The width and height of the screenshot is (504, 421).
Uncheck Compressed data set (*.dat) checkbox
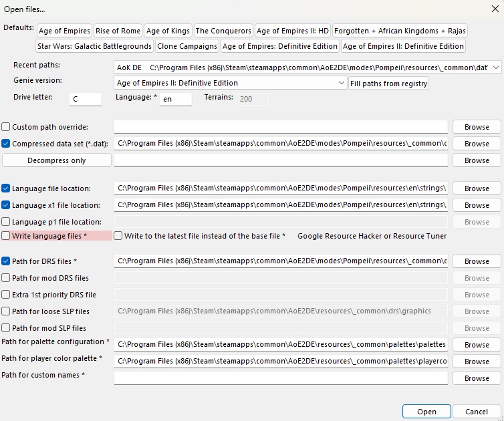pos(5,144)
